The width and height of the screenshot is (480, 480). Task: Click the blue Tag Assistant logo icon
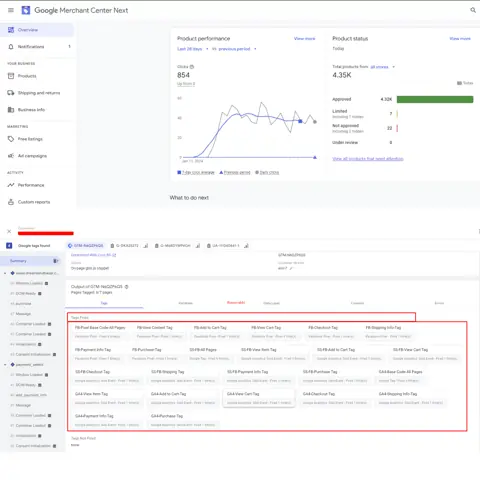9,246
